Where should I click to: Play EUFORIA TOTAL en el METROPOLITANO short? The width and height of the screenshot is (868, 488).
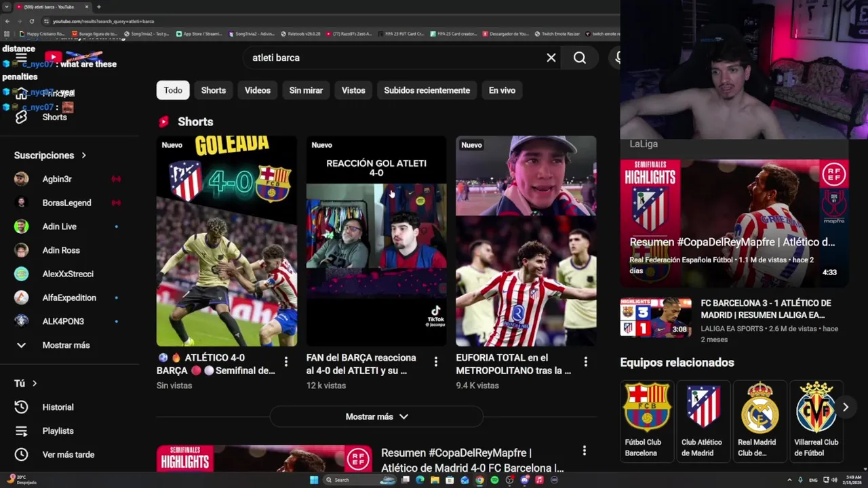tap(526, 241)
